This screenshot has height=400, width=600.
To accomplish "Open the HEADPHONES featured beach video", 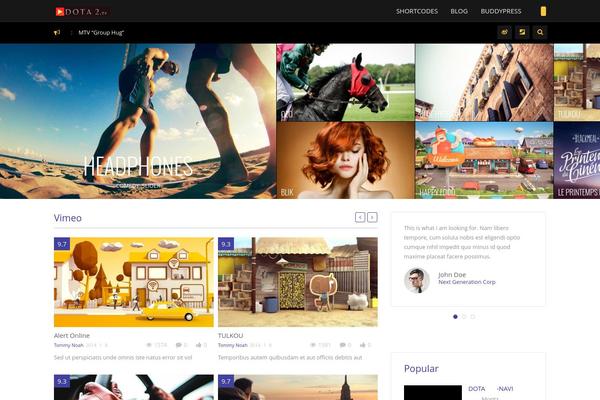I will pos(138,121).
